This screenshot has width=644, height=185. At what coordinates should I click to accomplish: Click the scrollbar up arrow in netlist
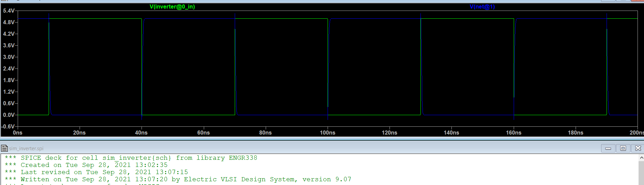pos(641,158)
